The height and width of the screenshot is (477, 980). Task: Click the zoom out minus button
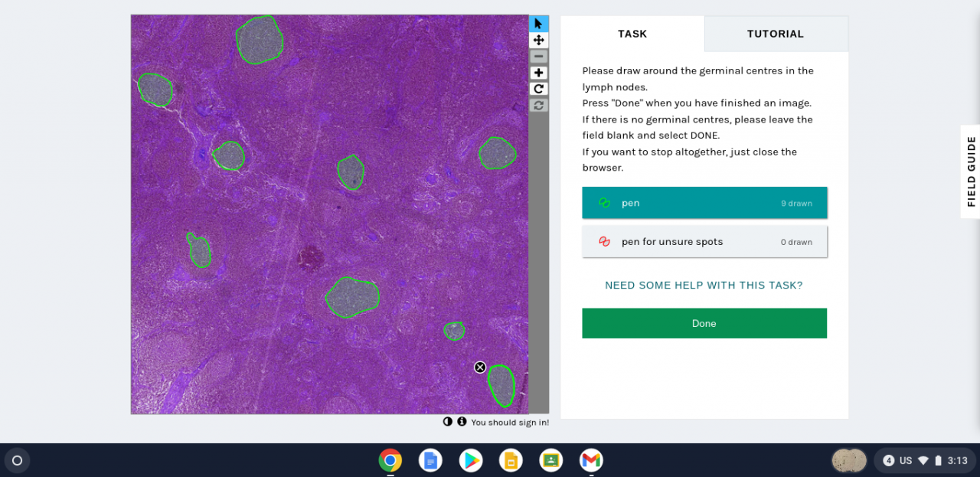539,57
